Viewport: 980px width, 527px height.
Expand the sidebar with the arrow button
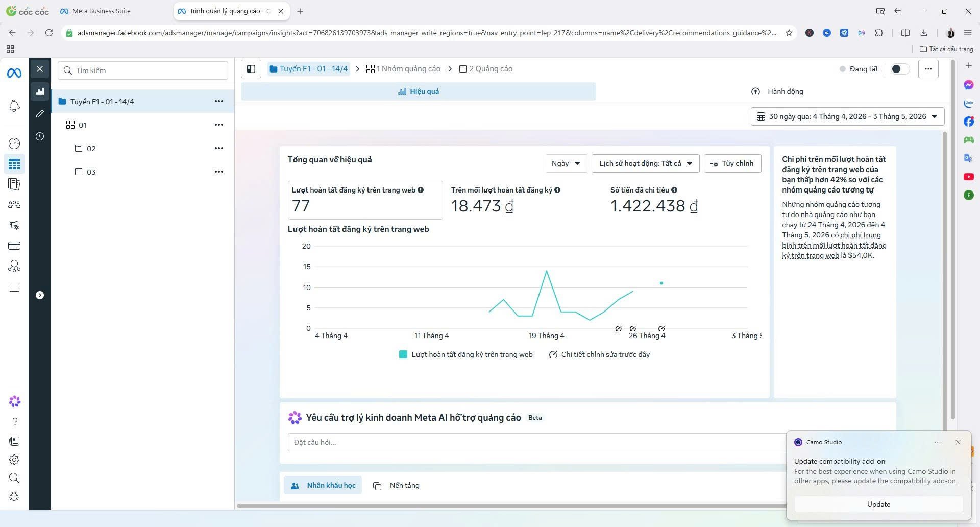point(40,295)
